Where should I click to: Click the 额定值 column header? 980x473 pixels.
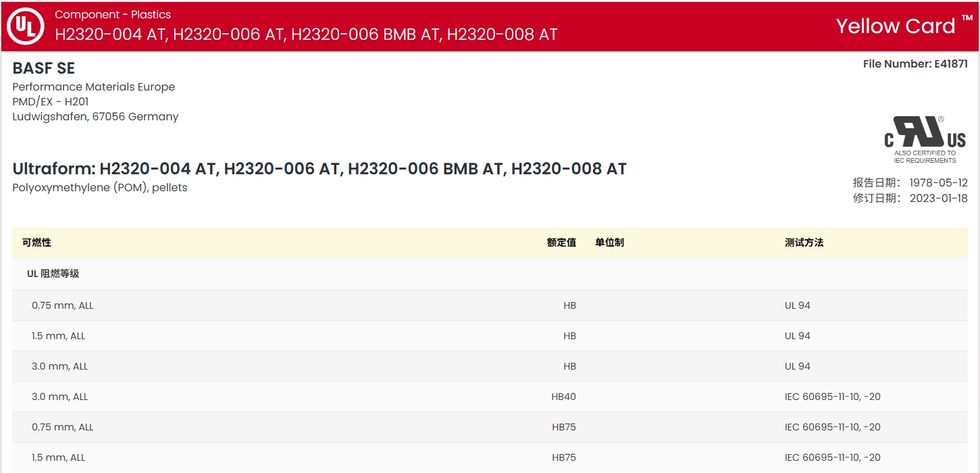[561, 242]
